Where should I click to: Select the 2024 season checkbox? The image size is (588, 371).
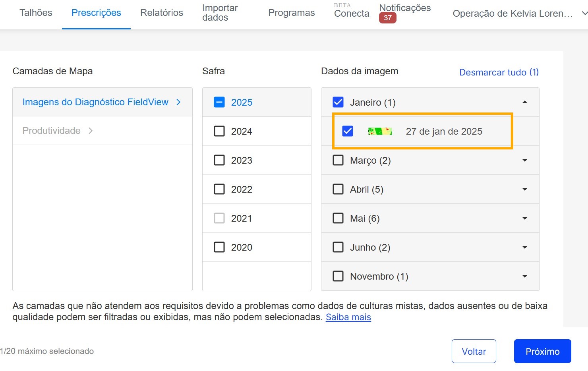pos(219,131)
